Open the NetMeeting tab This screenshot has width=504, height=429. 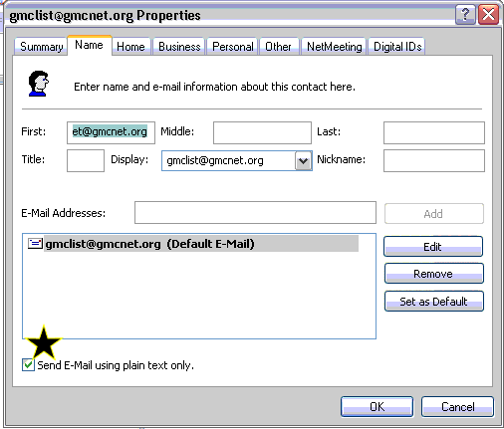334,47
